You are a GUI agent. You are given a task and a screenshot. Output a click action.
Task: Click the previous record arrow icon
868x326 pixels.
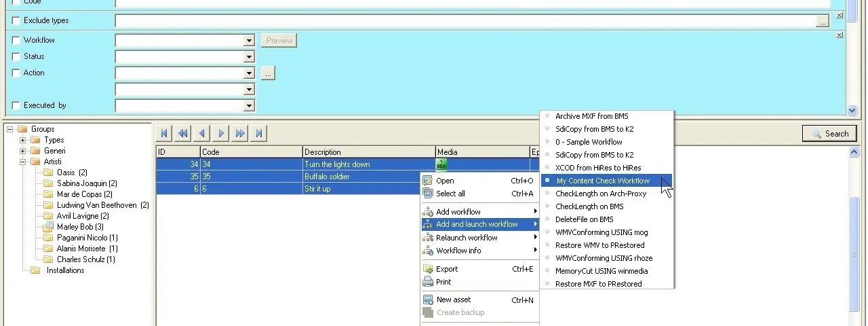point(202,134)
